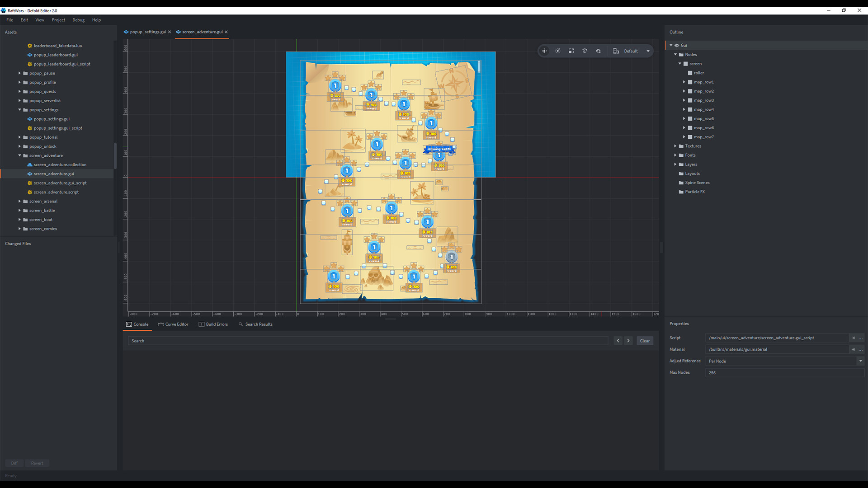Toggle the pin icon next to Material property

tap(853, 349)
